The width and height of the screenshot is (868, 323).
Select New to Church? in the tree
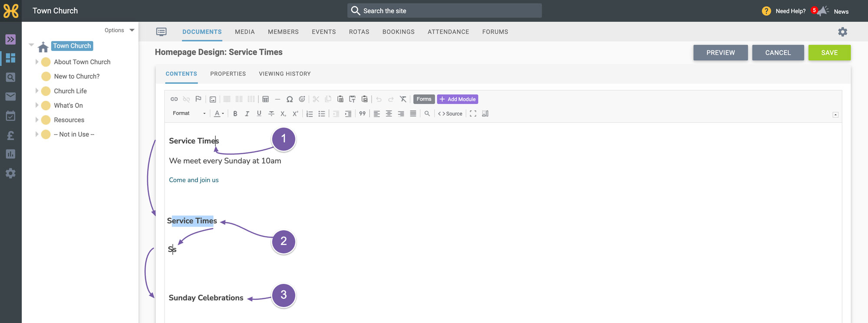point(76,76)
